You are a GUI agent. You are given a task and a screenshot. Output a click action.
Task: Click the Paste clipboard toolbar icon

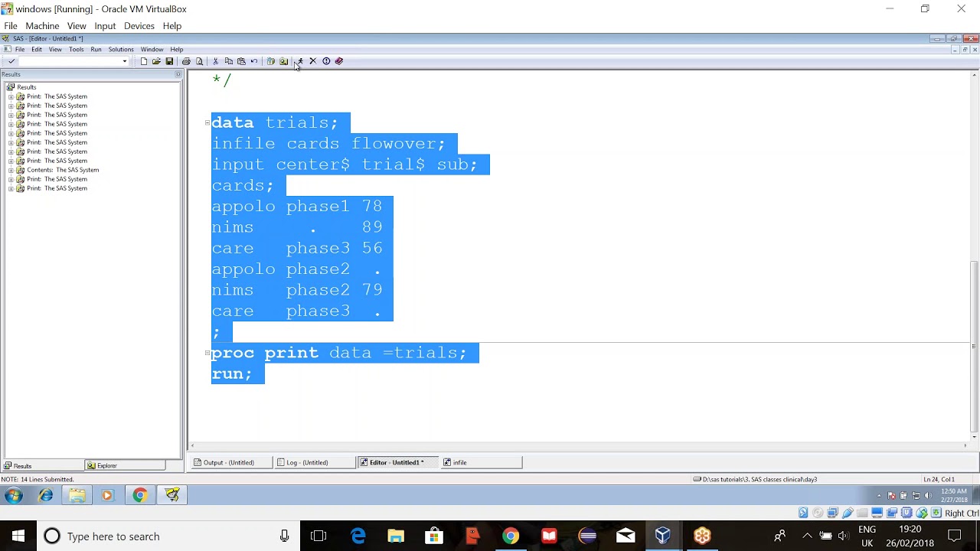coord(241,61)
